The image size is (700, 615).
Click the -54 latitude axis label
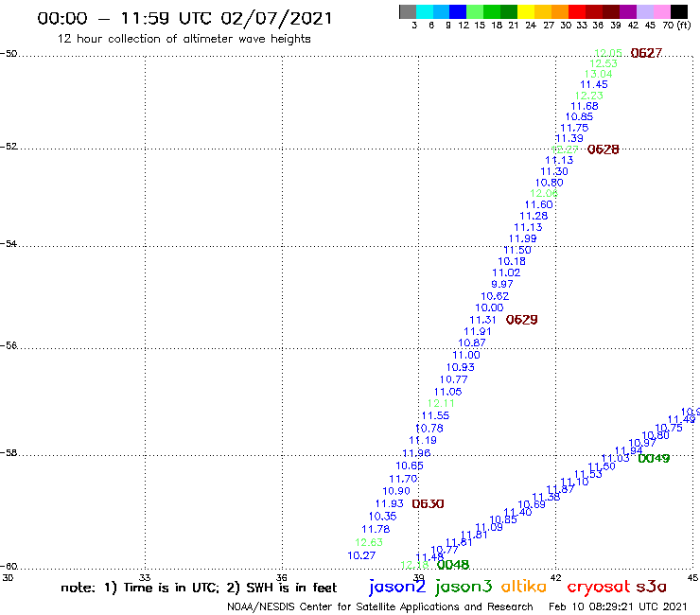coord(9,244)
